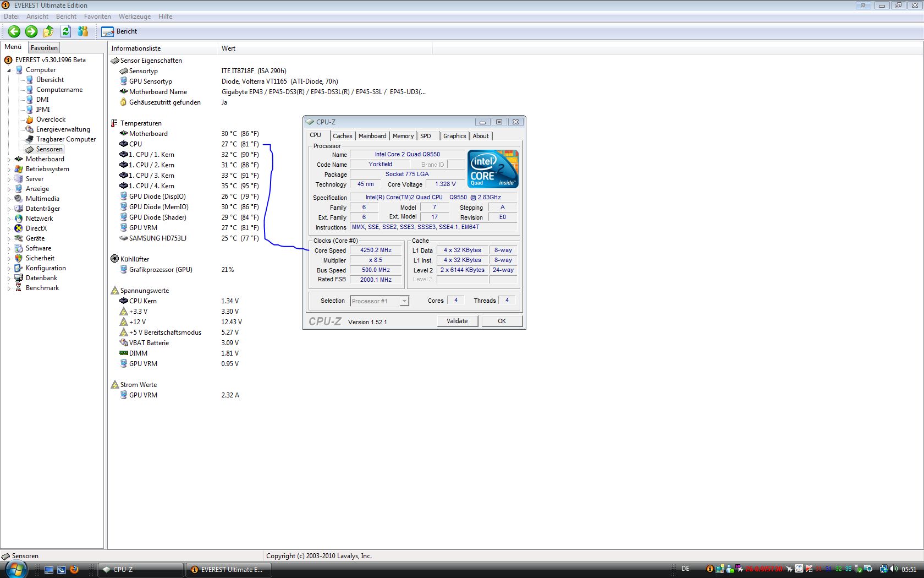Click the Konfiguration icon in the tree

tap(19, 268)
